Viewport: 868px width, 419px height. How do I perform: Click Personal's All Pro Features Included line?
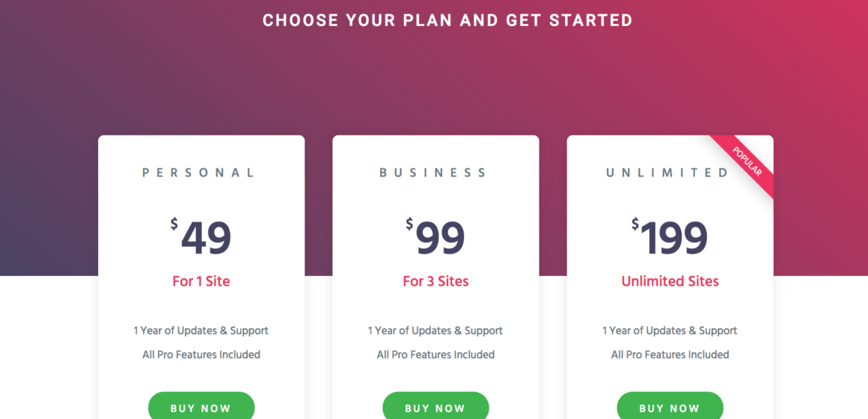point(201,355)
